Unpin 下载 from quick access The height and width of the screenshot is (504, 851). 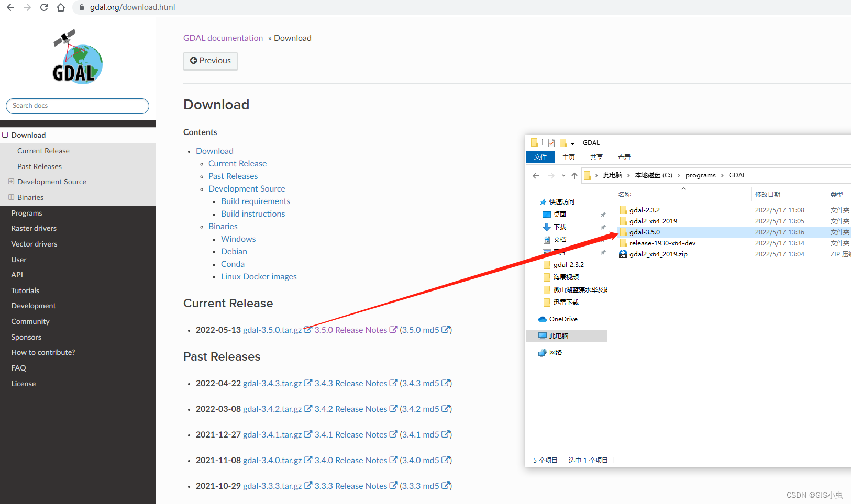[603, 227]
